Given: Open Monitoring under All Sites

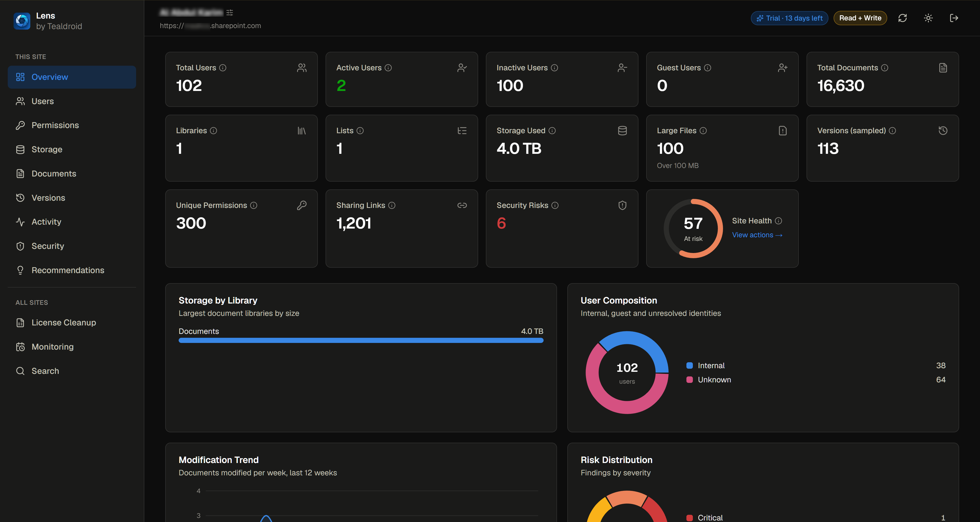Looking at the screenshot, I should tap(72, 347).
